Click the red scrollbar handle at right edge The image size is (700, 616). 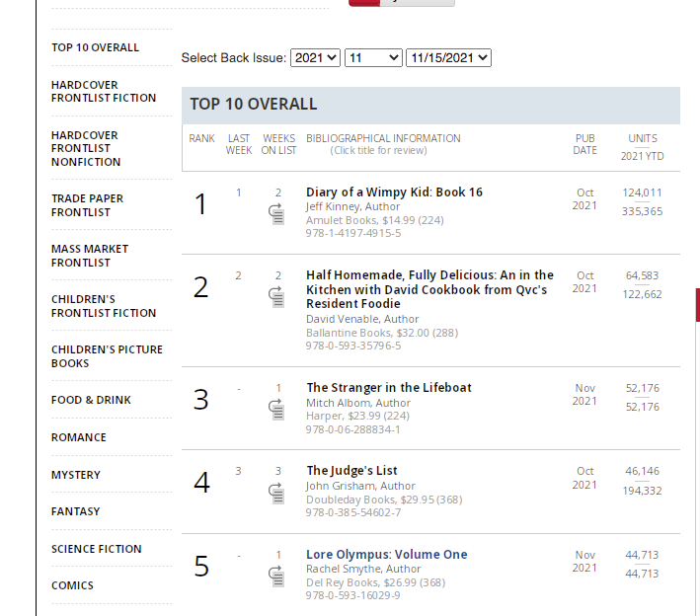click(697, 305)
